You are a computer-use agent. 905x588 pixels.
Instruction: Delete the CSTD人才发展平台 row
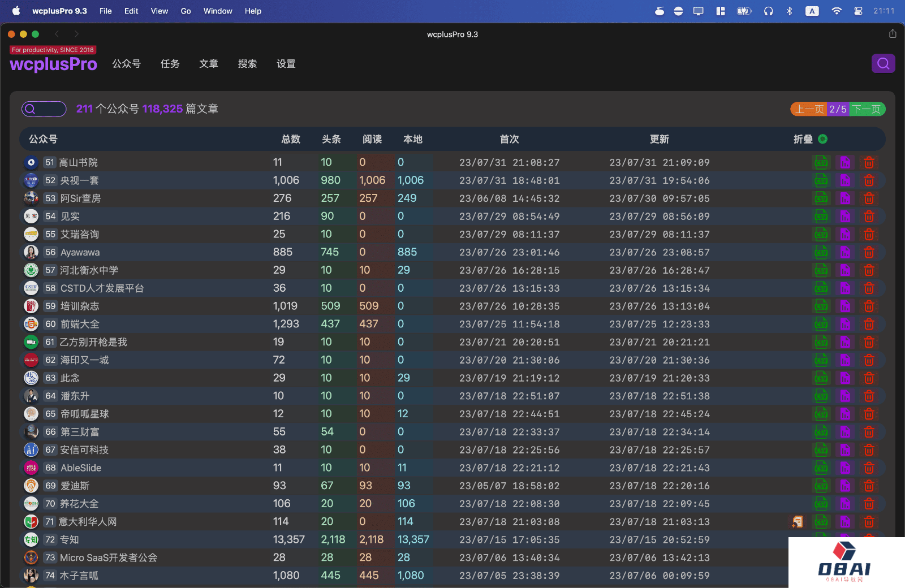click(869, 288)
